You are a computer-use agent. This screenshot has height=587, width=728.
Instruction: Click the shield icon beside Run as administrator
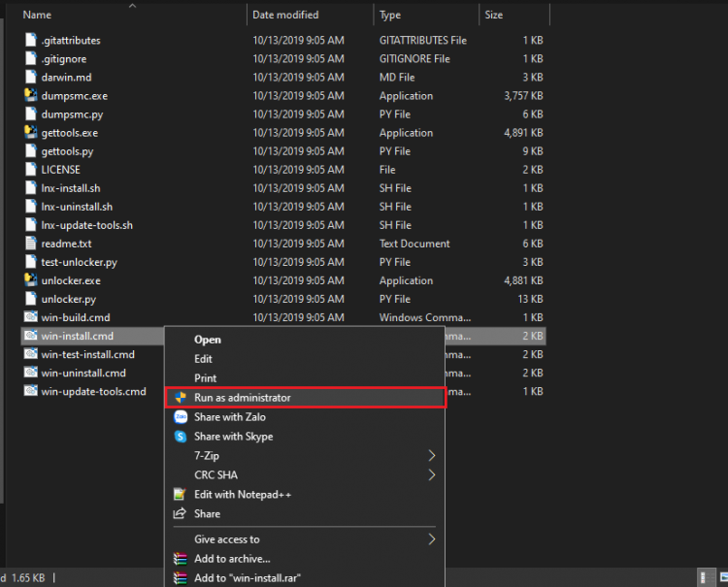point(181,397)
